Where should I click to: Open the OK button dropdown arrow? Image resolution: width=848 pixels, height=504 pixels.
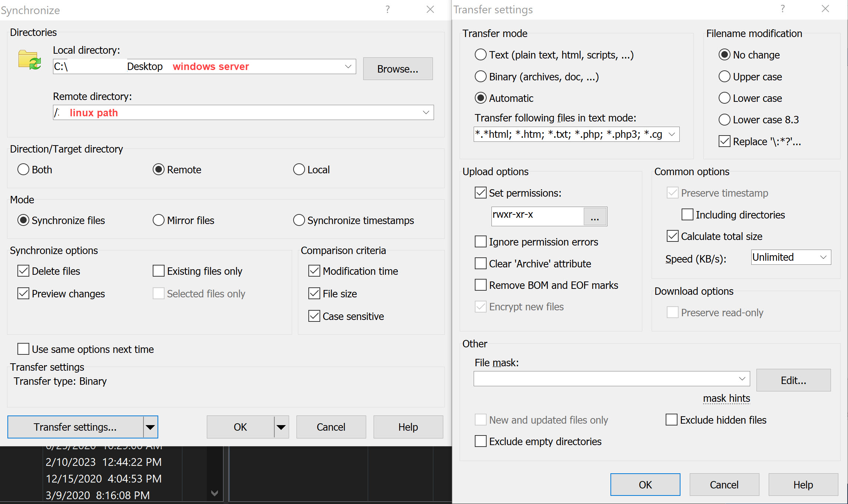[x=281, y=427]
